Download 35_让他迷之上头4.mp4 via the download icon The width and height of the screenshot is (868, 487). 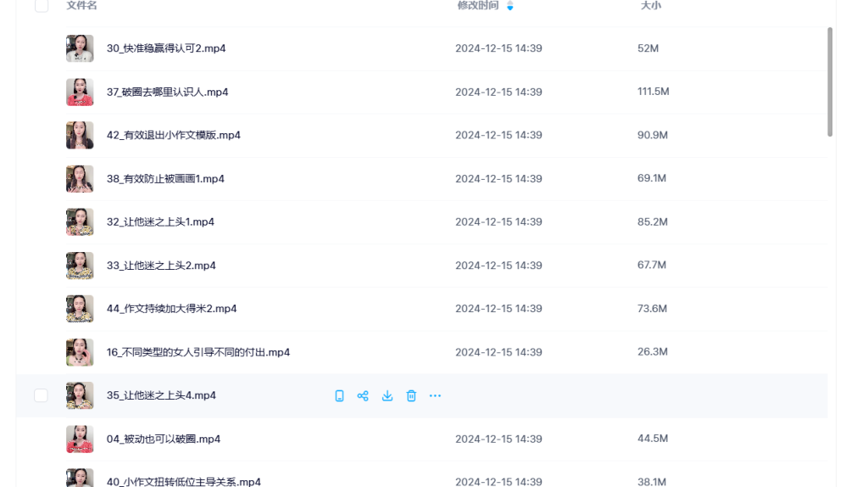(387, 395)
